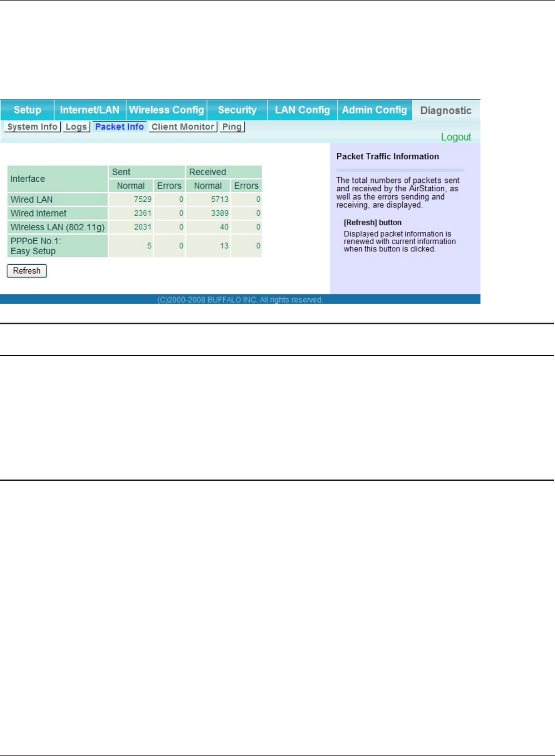
Task: Click Wired LAN received value 5713
Action: (x=220, y=199)
